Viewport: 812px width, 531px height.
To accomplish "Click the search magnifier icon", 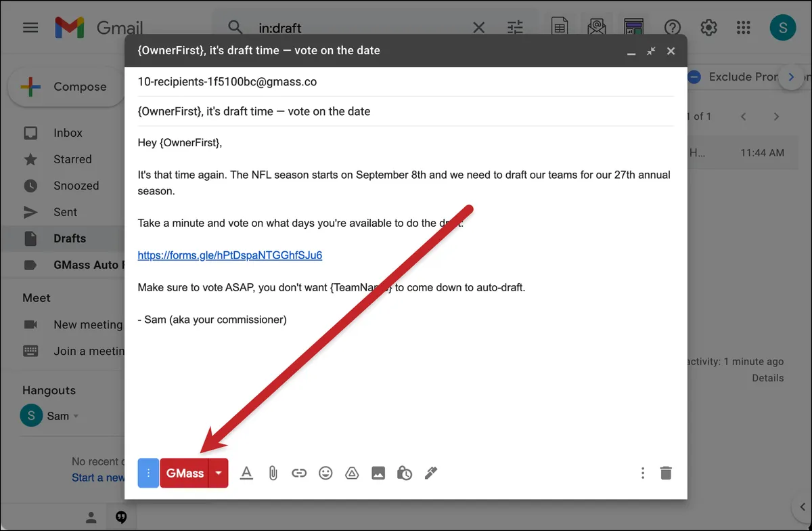I will pyautogui.click(x=235, y=28).
